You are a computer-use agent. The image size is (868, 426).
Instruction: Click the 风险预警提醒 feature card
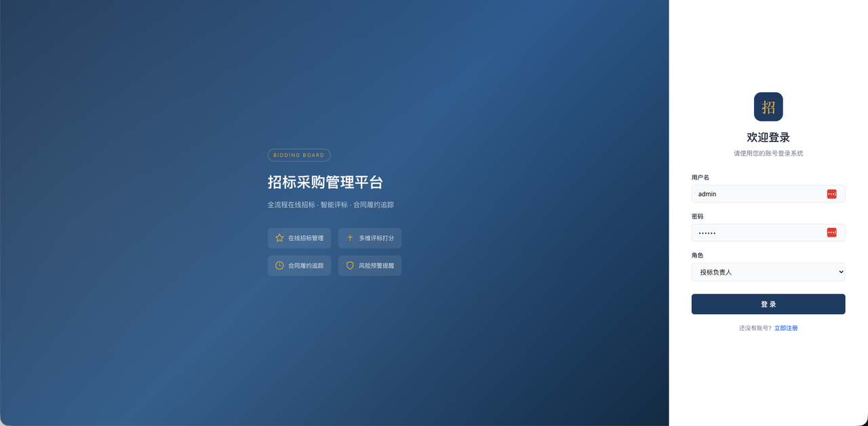(370, 265)
